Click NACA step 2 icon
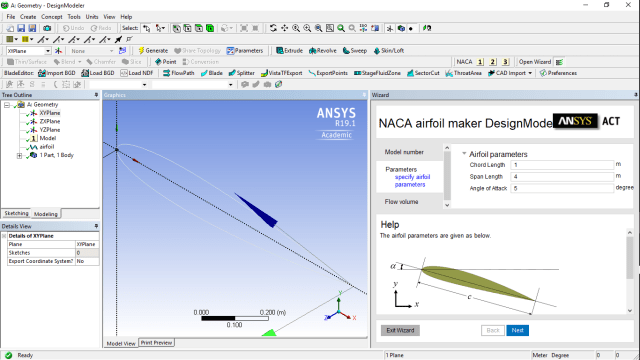The width and height of the screenshot is (640, 360). click(493, 62)
